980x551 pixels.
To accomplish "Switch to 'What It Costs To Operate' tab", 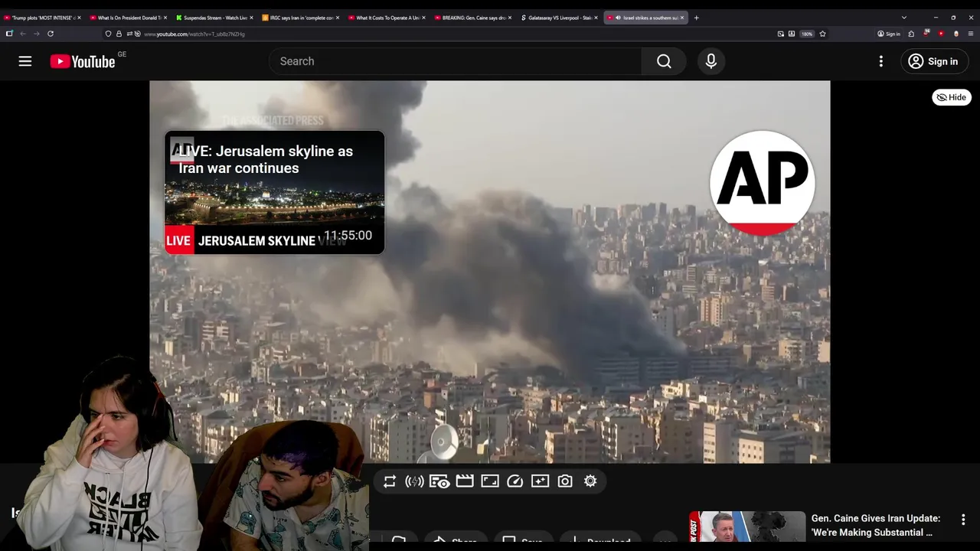I will tap(386, 18).
